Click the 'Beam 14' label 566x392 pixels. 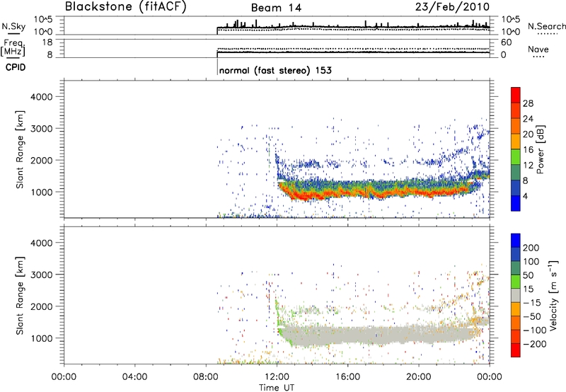tap(276, 8)
